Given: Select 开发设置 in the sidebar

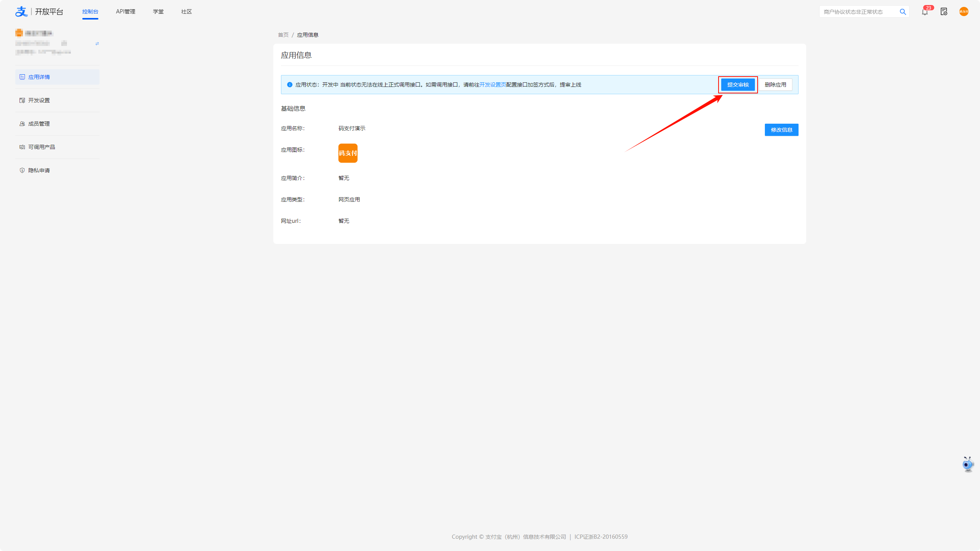Looking at the screenshot, I should click(39, 100).
